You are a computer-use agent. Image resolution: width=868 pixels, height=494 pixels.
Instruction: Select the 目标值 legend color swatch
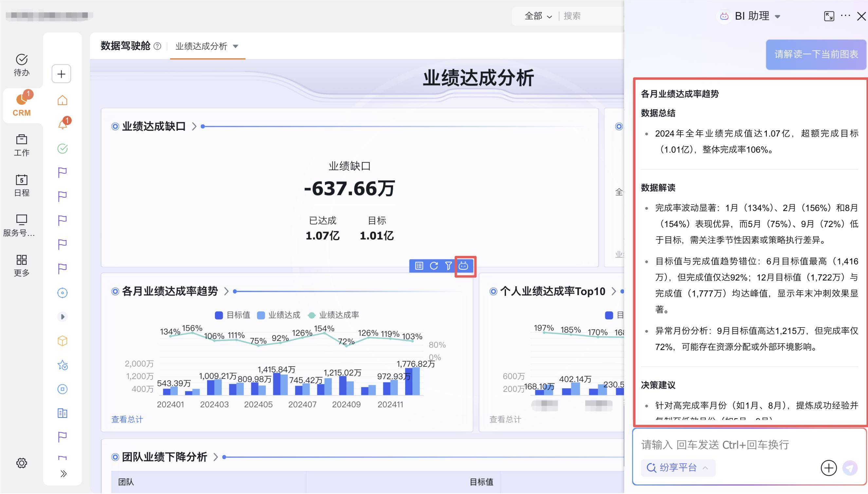click(219, 315)
